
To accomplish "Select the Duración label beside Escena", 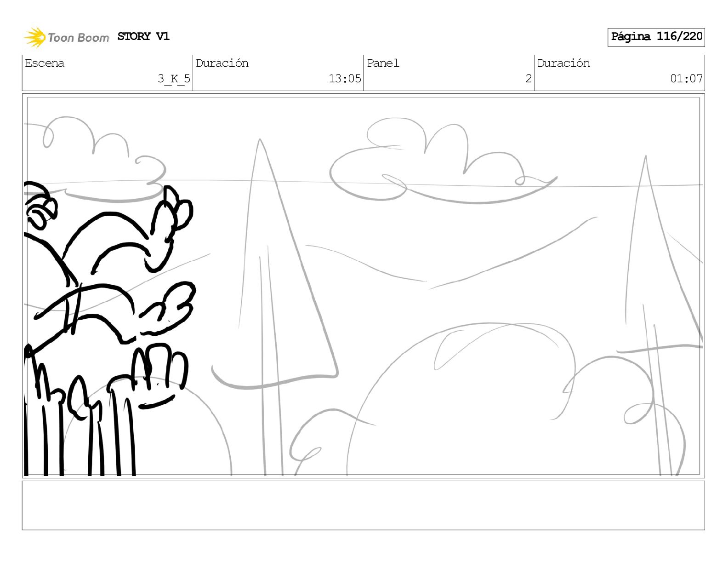I will 222,63.
